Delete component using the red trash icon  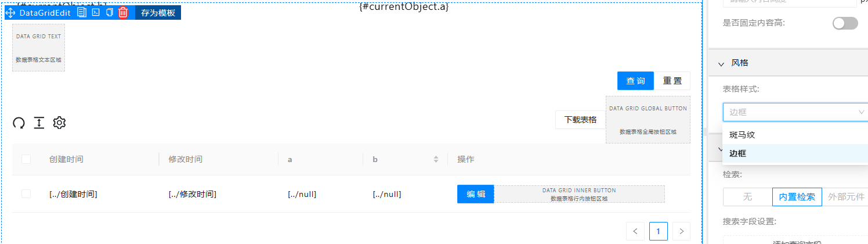click(x=123, y=12)
